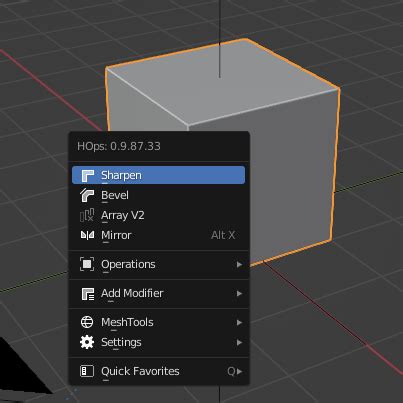The width and height of the screenshot is (403, 403).
Task: Click the Add Modifier icon
Action: [88, 294]
